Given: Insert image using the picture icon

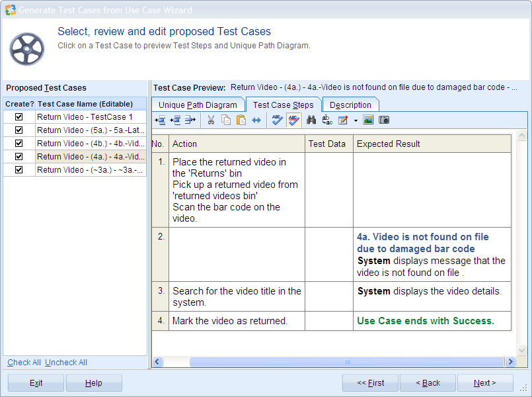Looking at the screenshot, I should [368, 120].
